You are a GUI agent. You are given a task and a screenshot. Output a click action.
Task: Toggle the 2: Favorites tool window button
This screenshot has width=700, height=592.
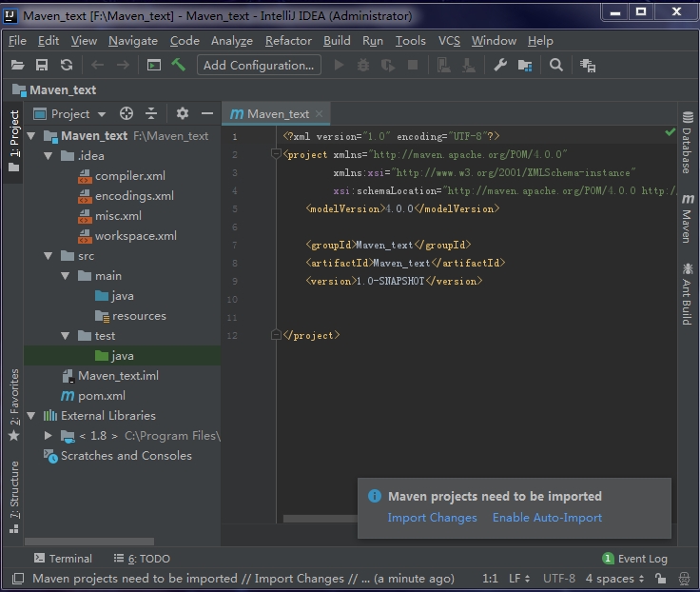[x=14, y=405]
